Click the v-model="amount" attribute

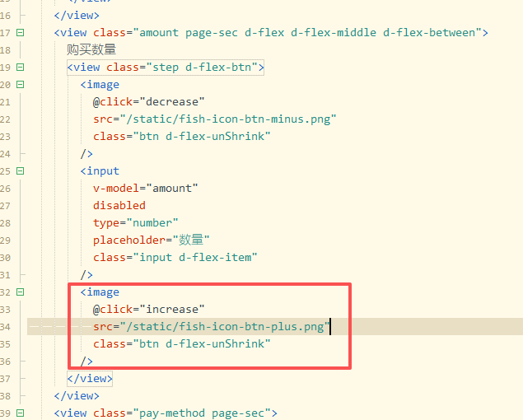click(145, 189)
